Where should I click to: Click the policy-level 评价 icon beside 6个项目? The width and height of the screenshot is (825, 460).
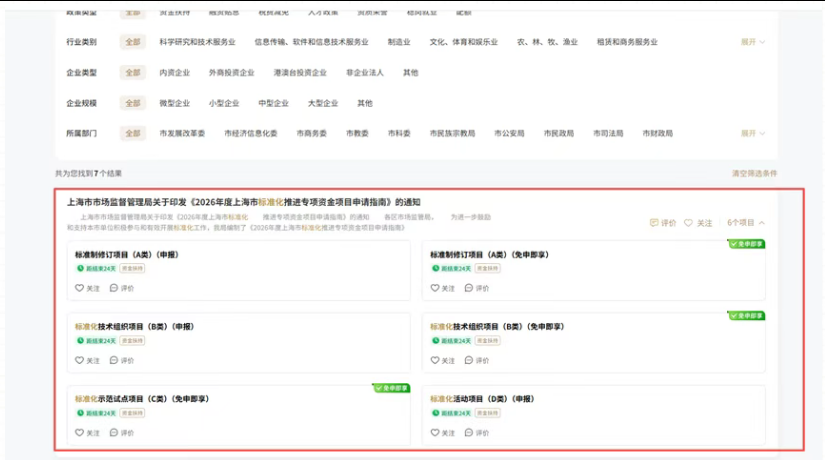tap(654, 223)
